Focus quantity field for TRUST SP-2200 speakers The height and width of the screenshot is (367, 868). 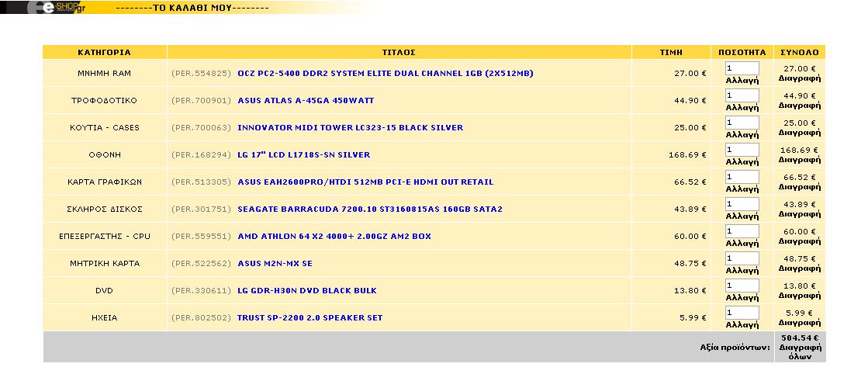pyautogui.click(x=742, y=312)
